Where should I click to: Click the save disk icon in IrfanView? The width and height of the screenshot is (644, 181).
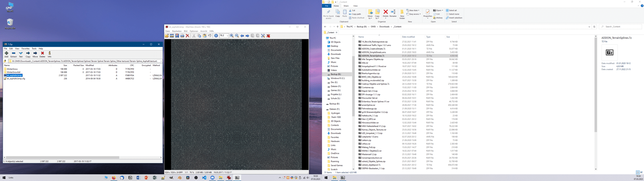point(177,36)
